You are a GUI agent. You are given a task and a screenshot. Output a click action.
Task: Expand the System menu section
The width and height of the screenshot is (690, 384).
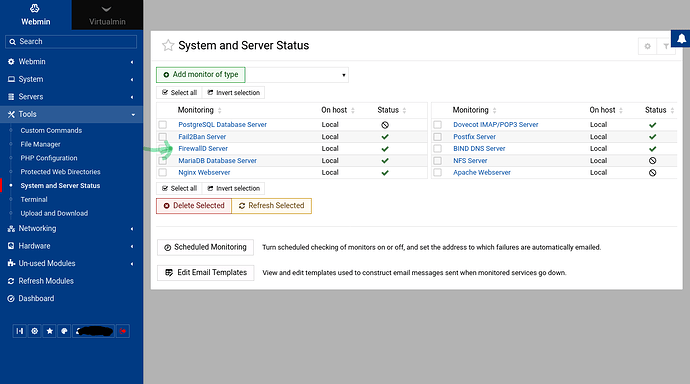(71, 79)
